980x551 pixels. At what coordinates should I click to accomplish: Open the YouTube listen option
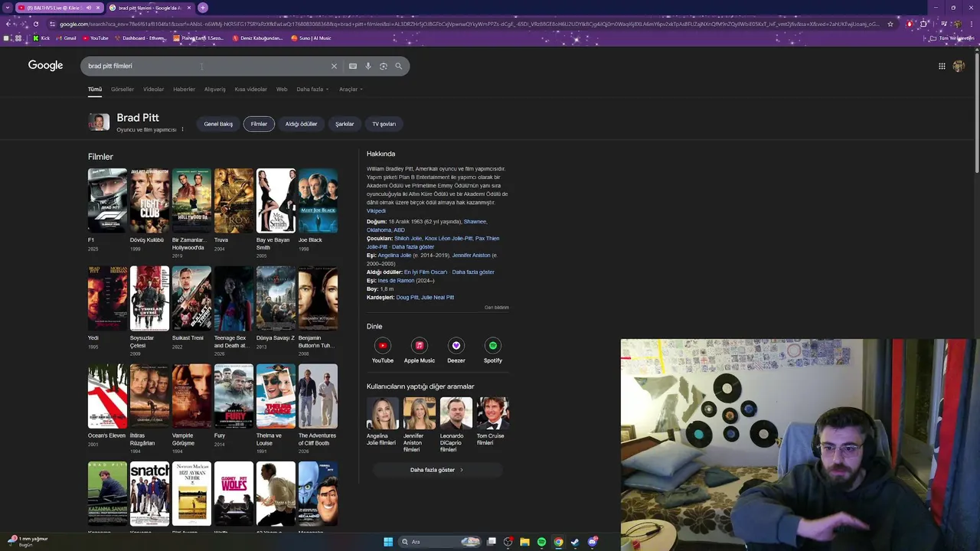point(383,351)
